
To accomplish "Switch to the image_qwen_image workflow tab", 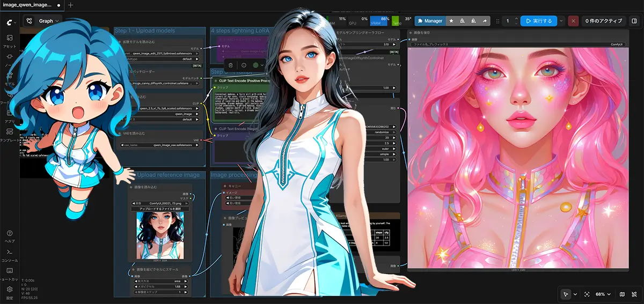I will tap(32, 5).
